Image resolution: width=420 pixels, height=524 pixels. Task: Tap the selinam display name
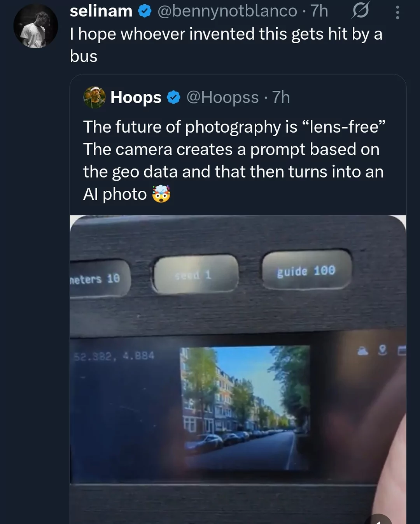coord(101,11)
